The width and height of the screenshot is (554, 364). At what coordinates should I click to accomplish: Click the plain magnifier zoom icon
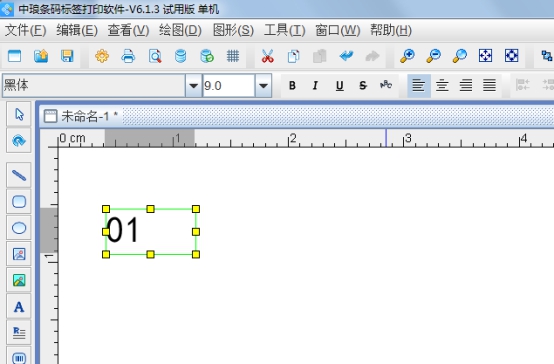459,56
